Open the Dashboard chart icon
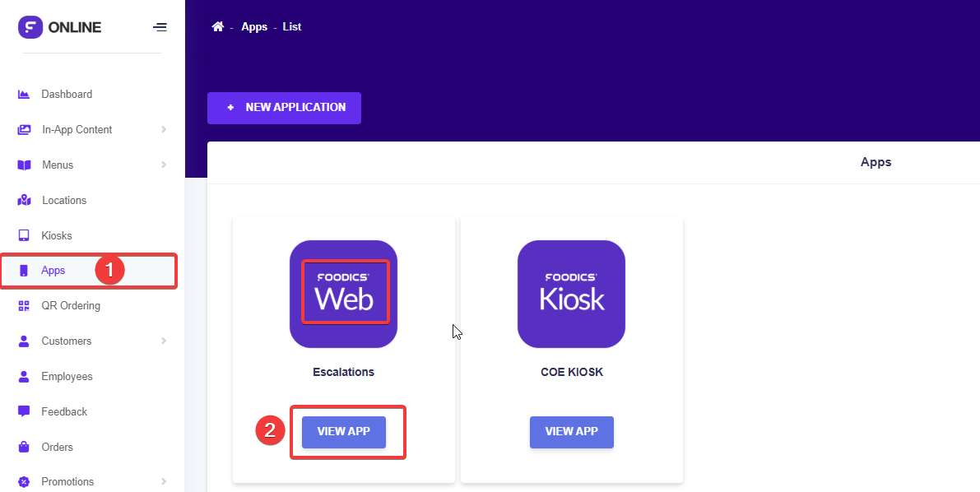 click(x=24, y=95)
